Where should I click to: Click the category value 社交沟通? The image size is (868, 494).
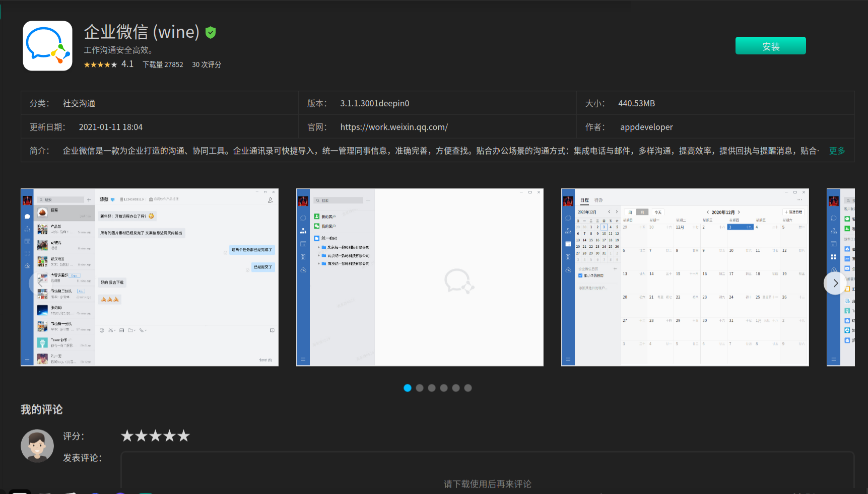pos(79,103)
